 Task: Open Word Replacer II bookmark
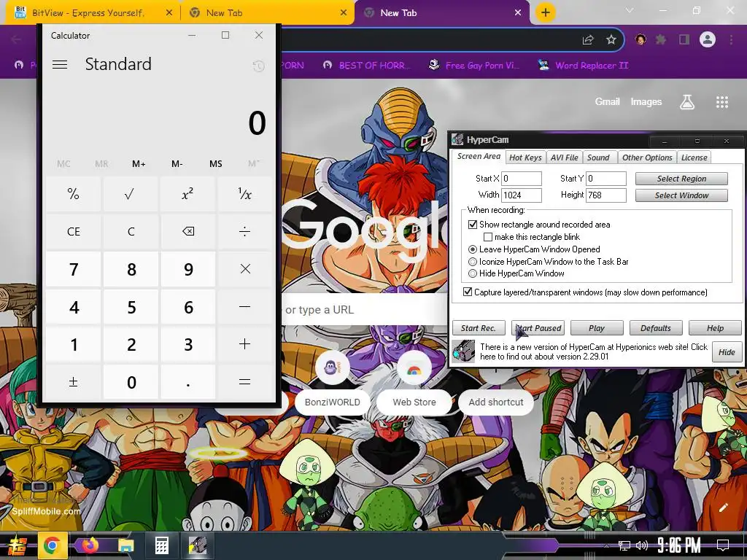pos(583,65)
